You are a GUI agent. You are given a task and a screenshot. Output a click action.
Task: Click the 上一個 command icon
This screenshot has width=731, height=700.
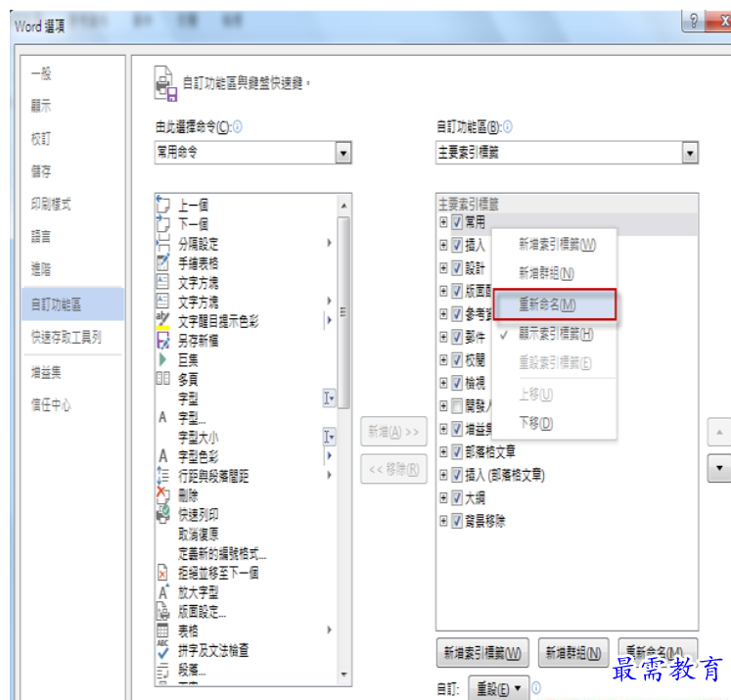click(162, 204)
